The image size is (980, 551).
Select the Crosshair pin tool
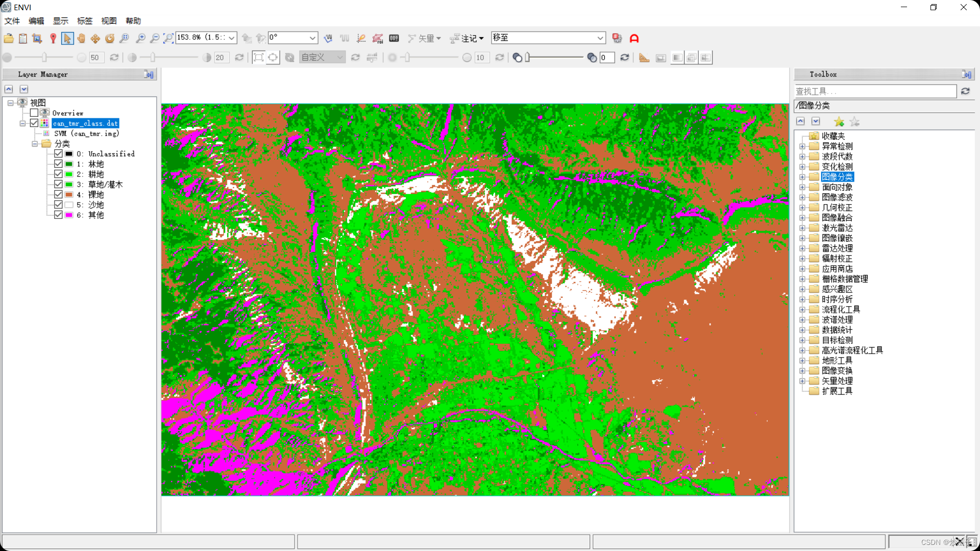point(53,38)
